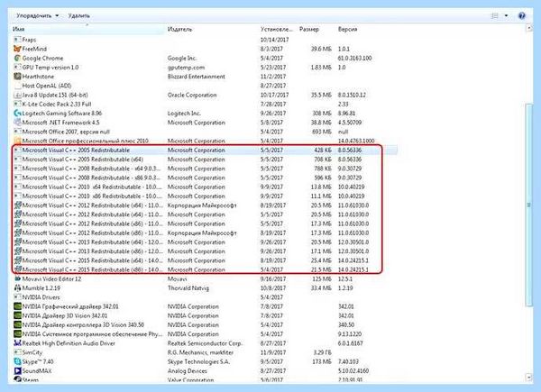
Task: Open the Упорядочить dropdown menu
Action: tap(37, 16)
